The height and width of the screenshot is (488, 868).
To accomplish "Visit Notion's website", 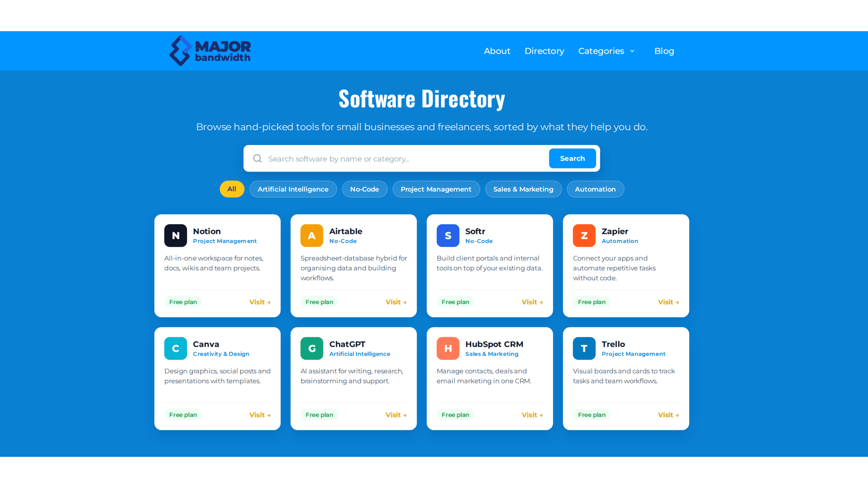I will [260, 302].
